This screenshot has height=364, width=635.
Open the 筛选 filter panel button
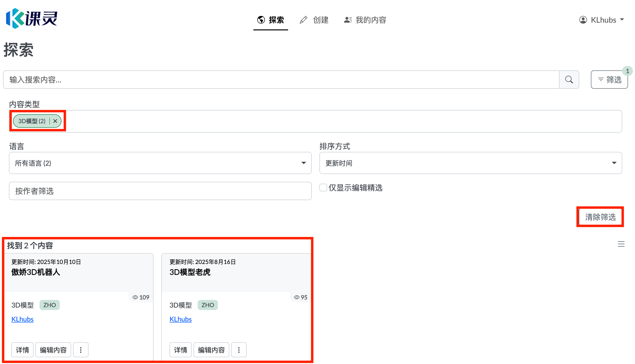(609, 80)
